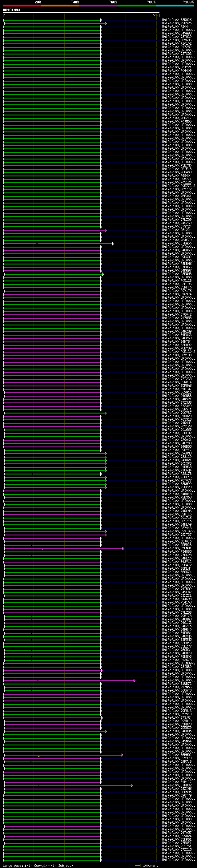Select the C7BA50 green alignment bar
Viewport: 197px width, 868px height.
click(58, 243)
